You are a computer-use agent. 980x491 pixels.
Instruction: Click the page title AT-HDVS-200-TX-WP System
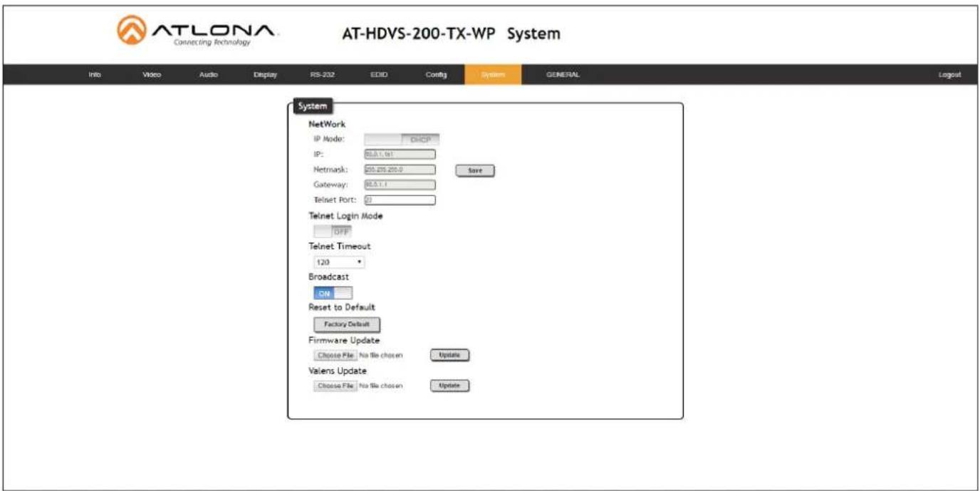pos(452,33)
